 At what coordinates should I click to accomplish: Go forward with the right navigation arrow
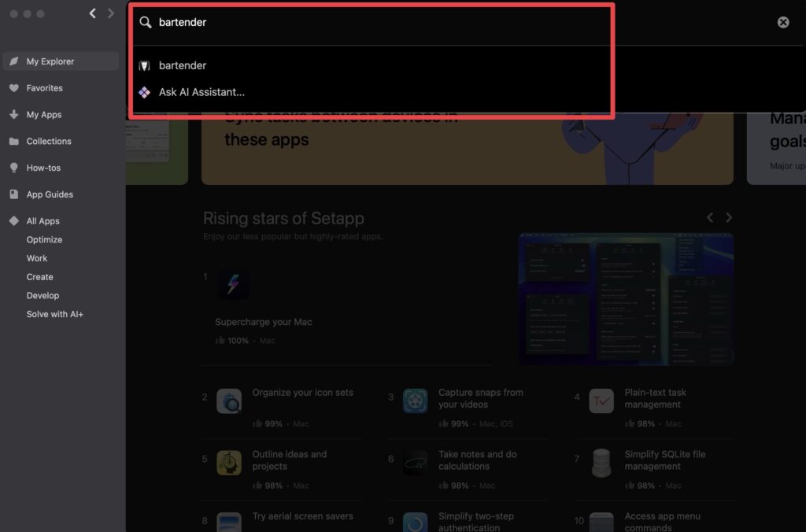pos(110,13)
